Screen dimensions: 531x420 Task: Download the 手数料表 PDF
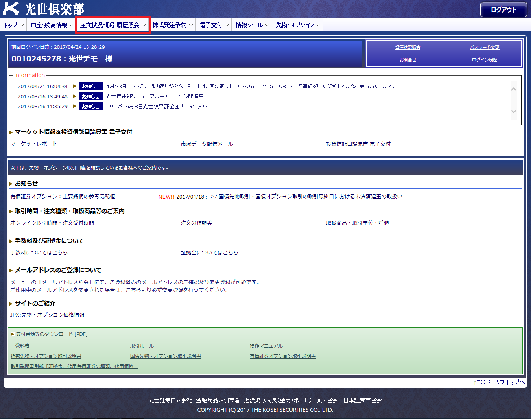click(20, 346)
